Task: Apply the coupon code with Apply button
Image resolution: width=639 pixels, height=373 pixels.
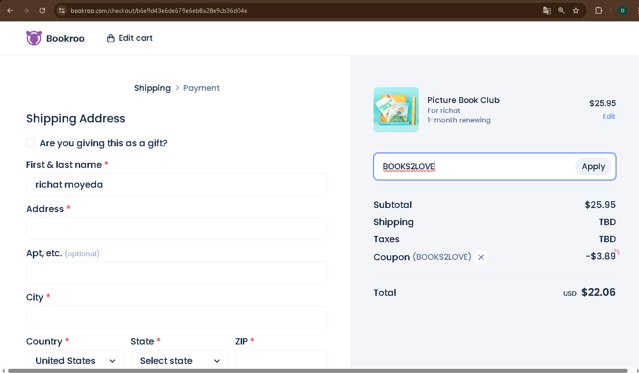Action: 593,166
